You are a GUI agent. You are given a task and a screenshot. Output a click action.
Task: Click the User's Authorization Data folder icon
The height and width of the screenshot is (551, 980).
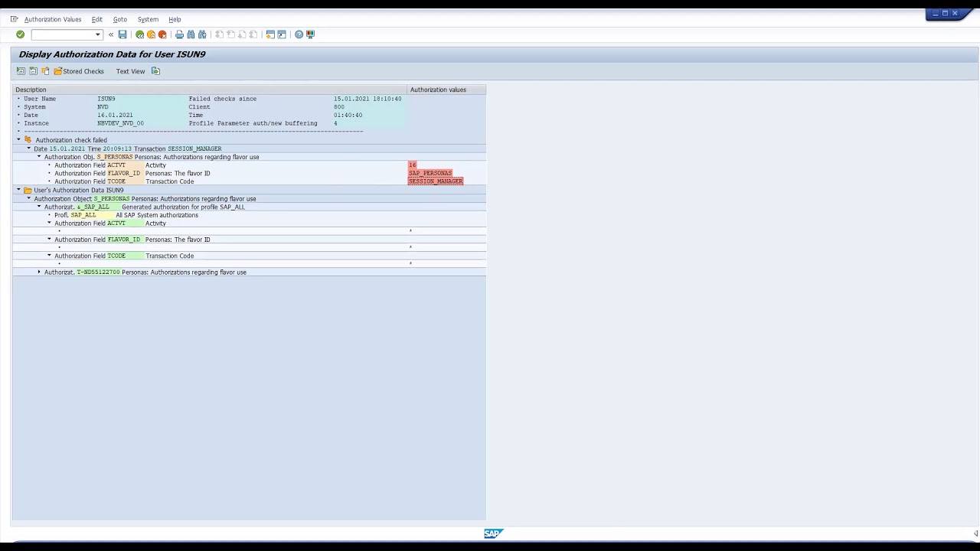click(x=28, y=190)
